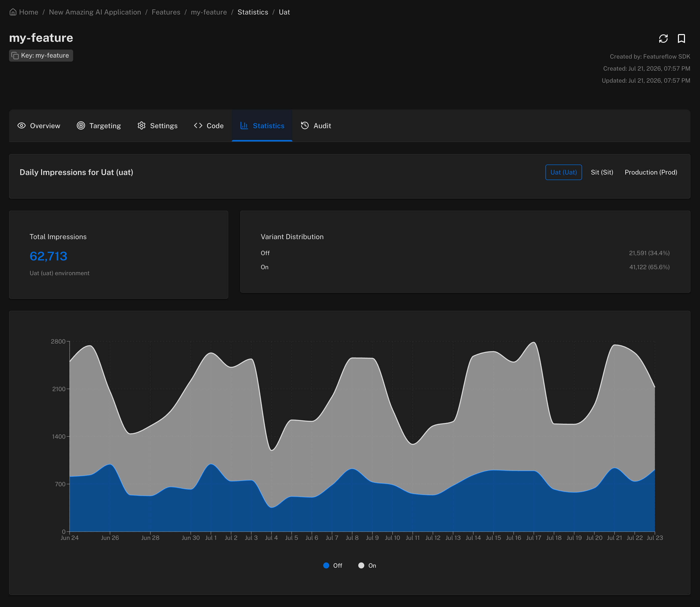
Task: Click the Jul 23 x-axis label
Action: click(x=655, y=538)
